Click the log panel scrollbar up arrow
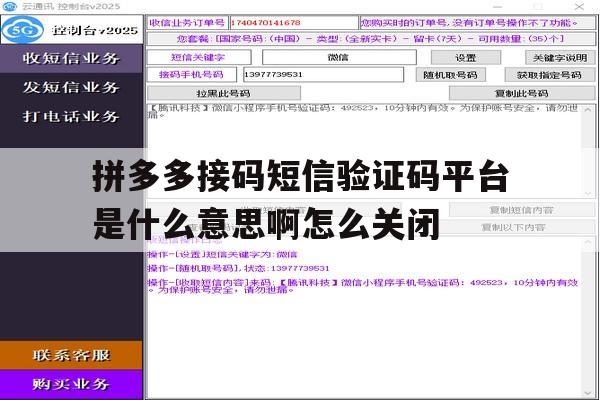600x400 pixels. click(588, 243)
